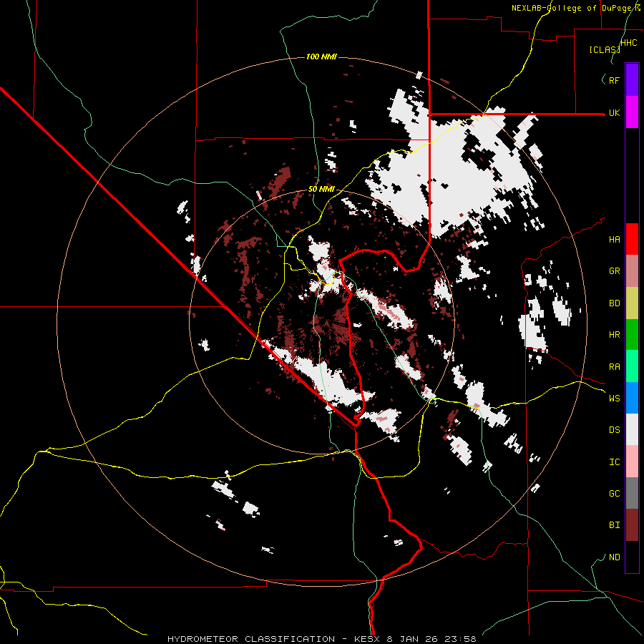Click the "DS" legend label
Screen dimensions: 644x644
(x=614, y=430)
